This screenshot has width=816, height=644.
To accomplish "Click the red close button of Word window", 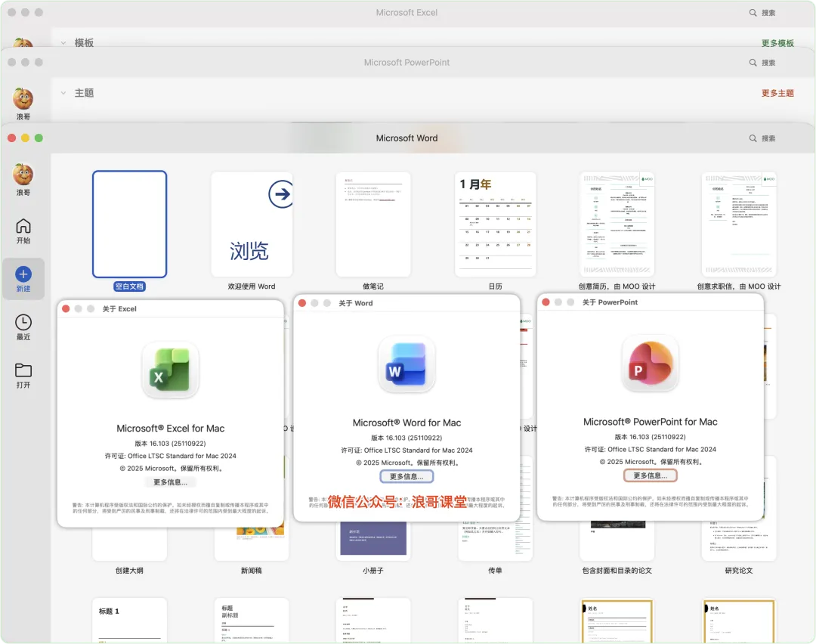I will (11, 138).
